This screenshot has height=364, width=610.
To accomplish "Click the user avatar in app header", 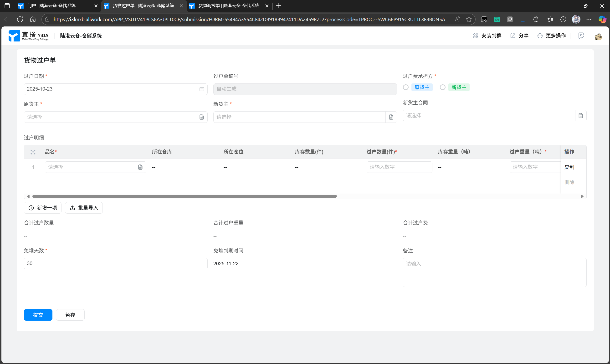I will point(598,36).
